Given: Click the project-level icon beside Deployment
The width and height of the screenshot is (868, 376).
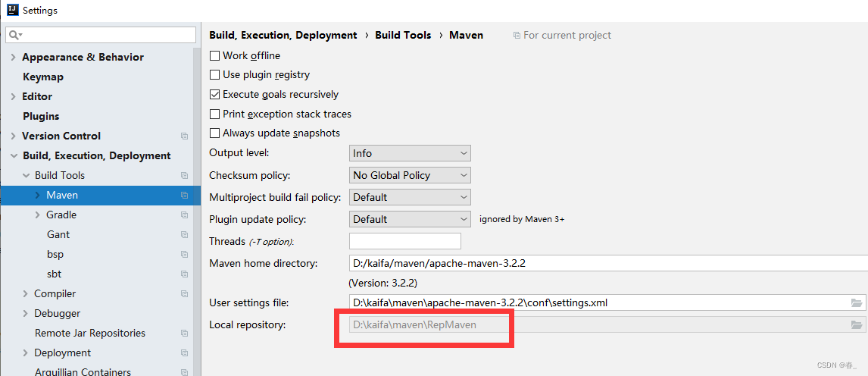Looking at the screenshot, I should coord(184,353).
